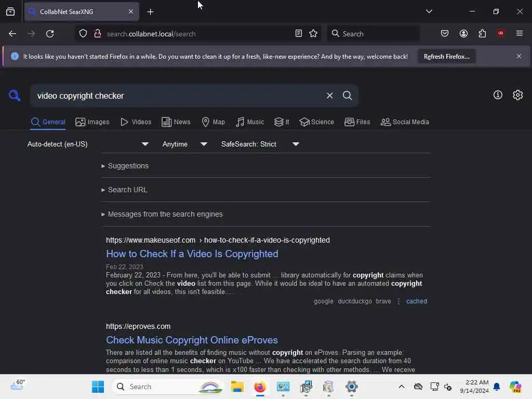Switch to the It search tab
Viewport: 532px width, 399px height.
tap(282, 122)
